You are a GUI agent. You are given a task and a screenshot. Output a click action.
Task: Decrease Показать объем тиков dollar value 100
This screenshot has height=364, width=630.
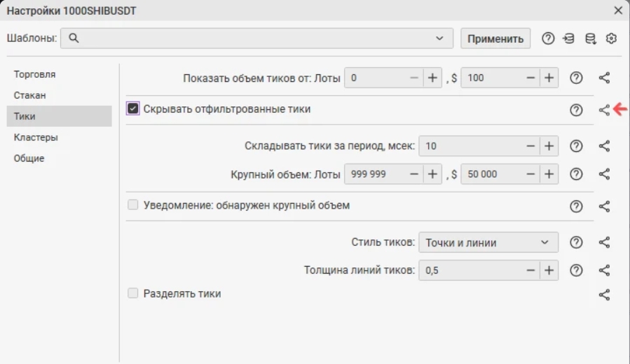pos(530,78)
